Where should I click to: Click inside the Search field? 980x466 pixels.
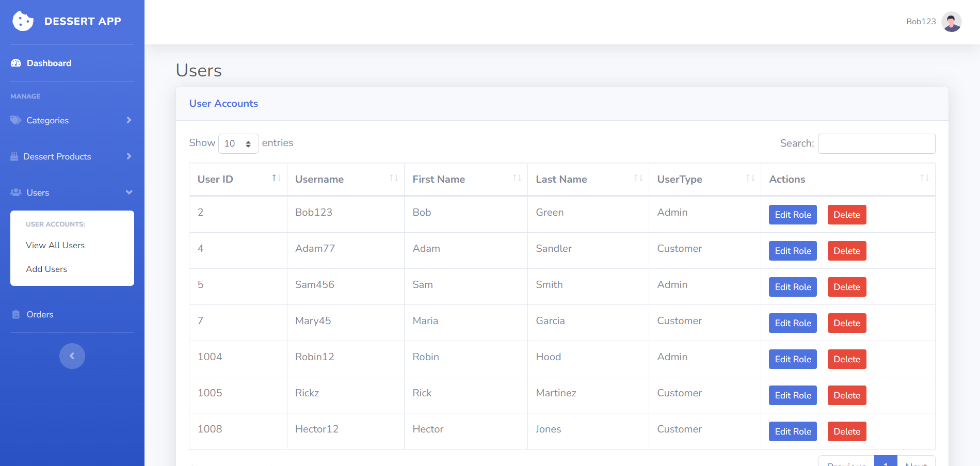(876, 143)
